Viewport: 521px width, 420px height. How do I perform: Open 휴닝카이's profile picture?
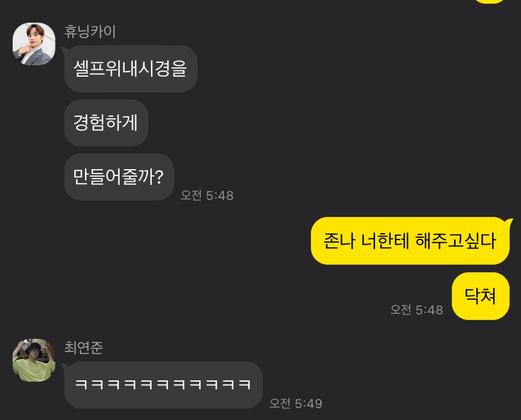click(34, 44)
